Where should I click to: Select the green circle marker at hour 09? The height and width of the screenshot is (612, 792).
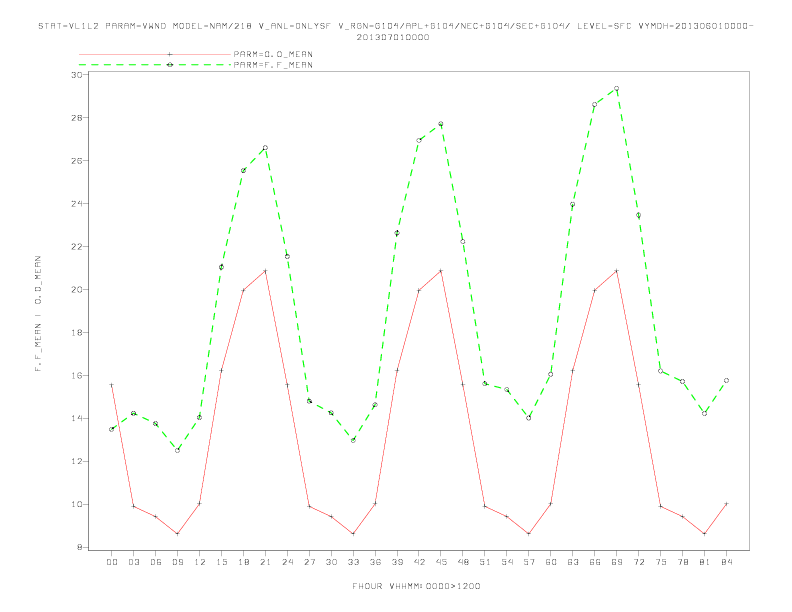(x=177, y=450)
